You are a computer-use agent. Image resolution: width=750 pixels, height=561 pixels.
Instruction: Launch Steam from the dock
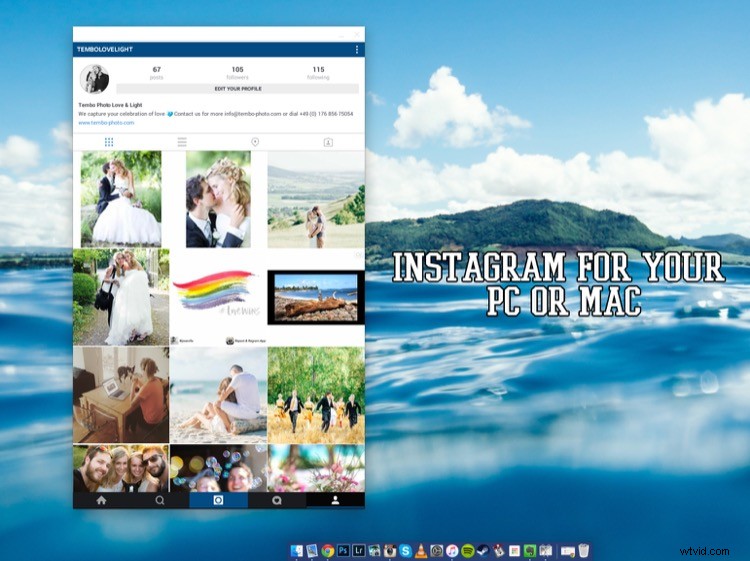pyautogui.click(x=483, y=551)
